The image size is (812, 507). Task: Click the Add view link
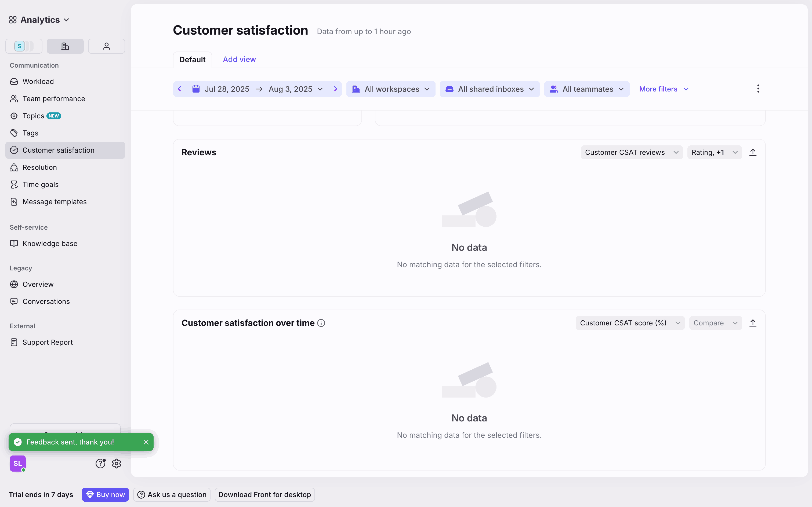coord(239,59)
